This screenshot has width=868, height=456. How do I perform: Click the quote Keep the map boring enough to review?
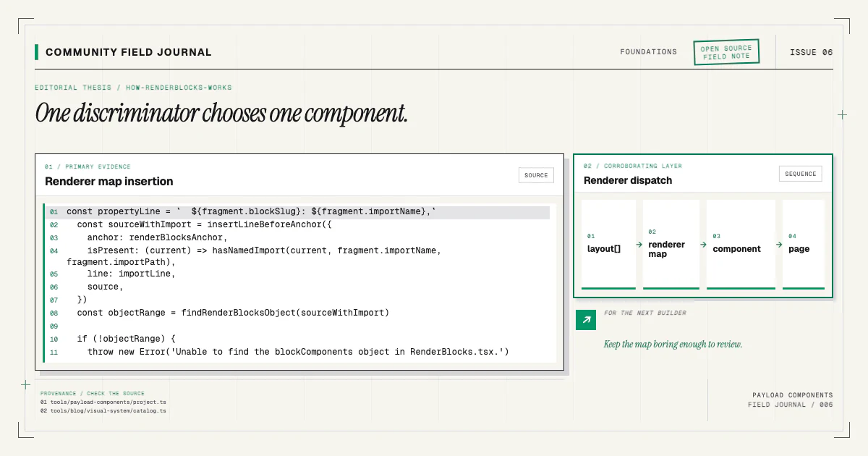click(673, 345)
